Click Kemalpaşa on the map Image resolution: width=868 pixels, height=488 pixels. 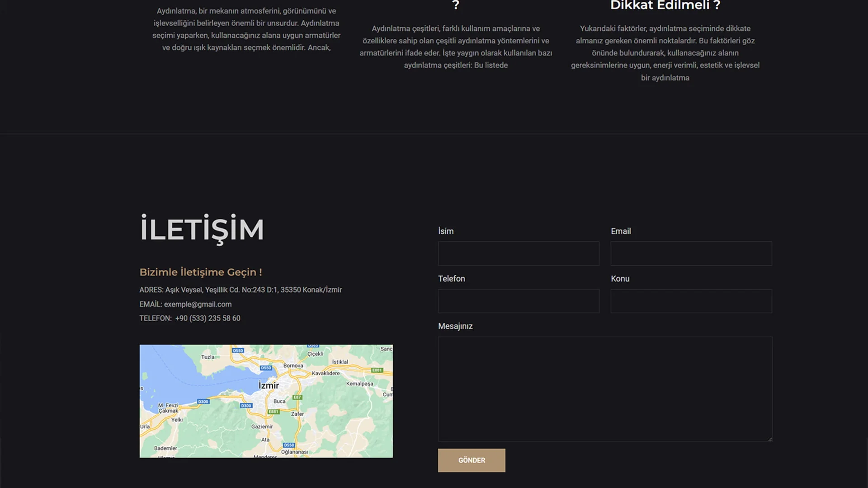tap(359, 384)
